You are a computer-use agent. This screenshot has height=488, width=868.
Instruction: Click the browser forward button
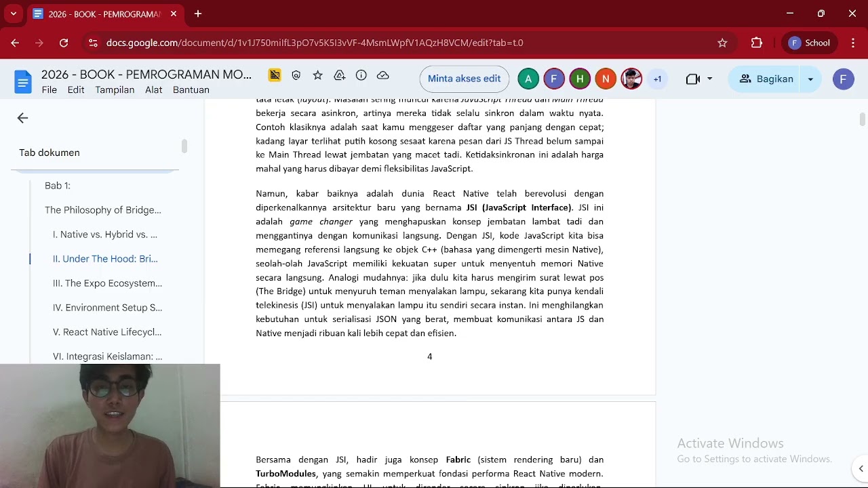pos(39,43)
